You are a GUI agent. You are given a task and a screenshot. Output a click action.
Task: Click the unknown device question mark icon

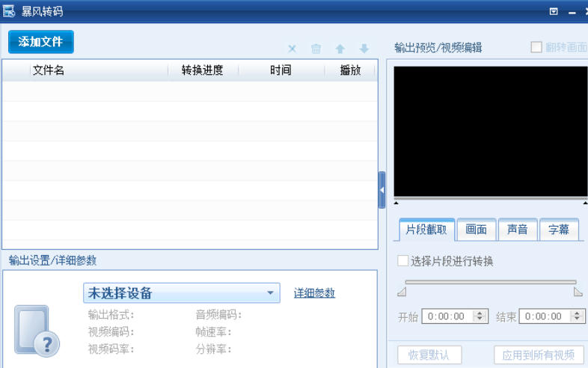click(x=37, y=331)
